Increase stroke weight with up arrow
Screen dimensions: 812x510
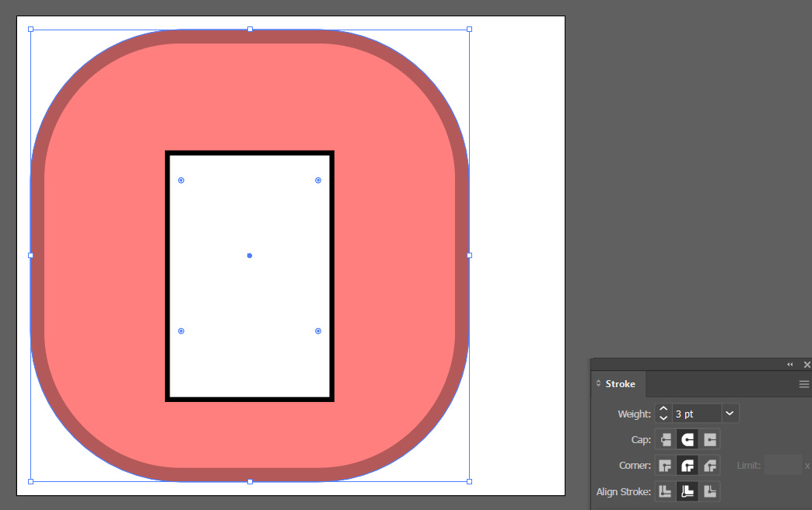click(663, 409)
